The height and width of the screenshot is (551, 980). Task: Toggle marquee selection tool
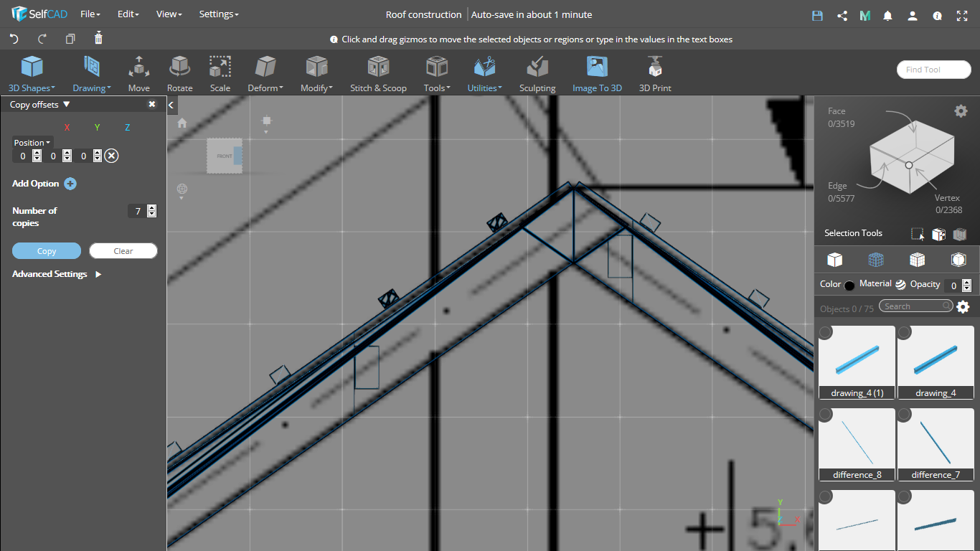point(918,234)
